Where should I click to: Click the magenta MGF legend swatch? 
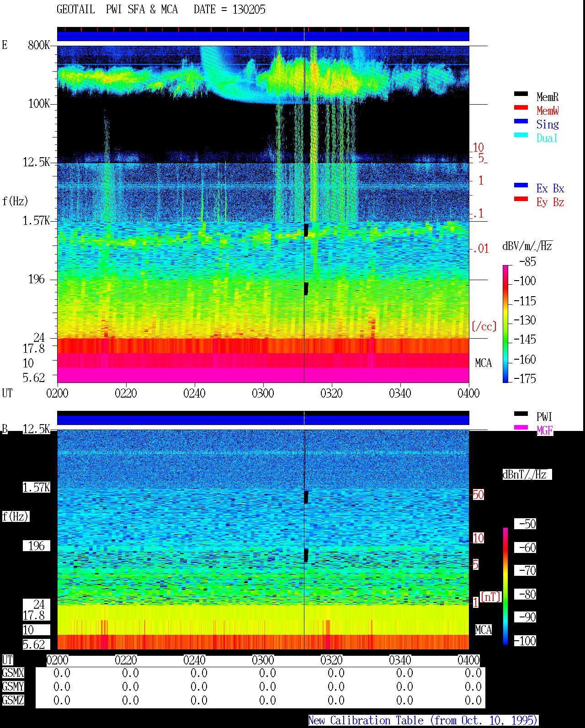521,427
